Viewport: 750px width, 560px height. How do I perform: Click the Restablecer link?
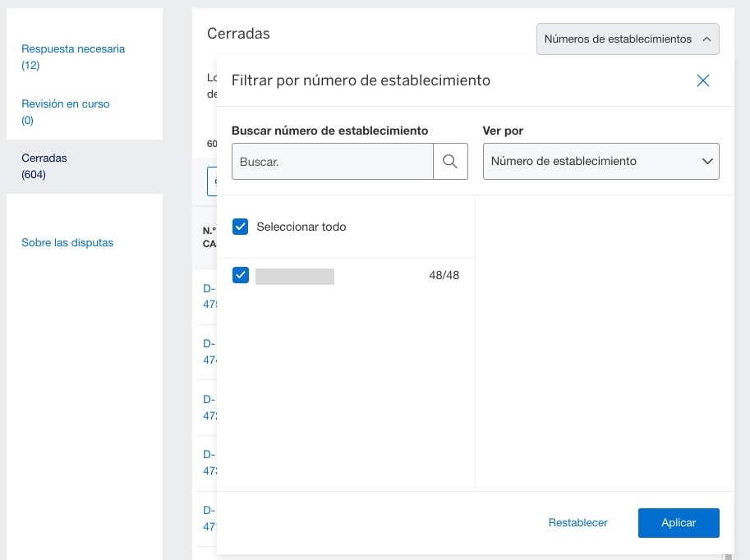(x=577, y=523)
